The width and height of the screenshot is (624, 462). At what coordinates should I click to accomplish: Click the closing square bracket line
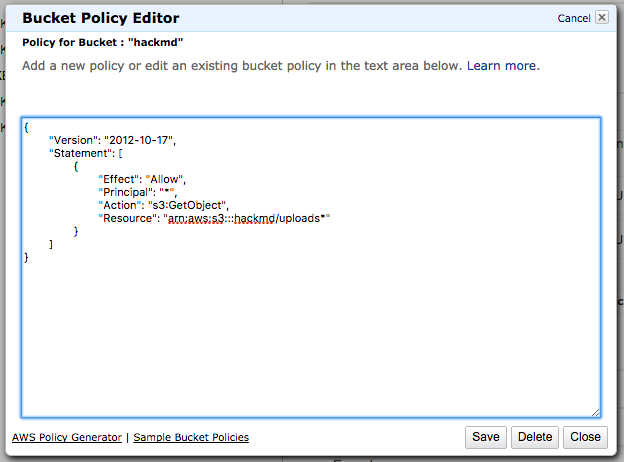pos(51,244)
